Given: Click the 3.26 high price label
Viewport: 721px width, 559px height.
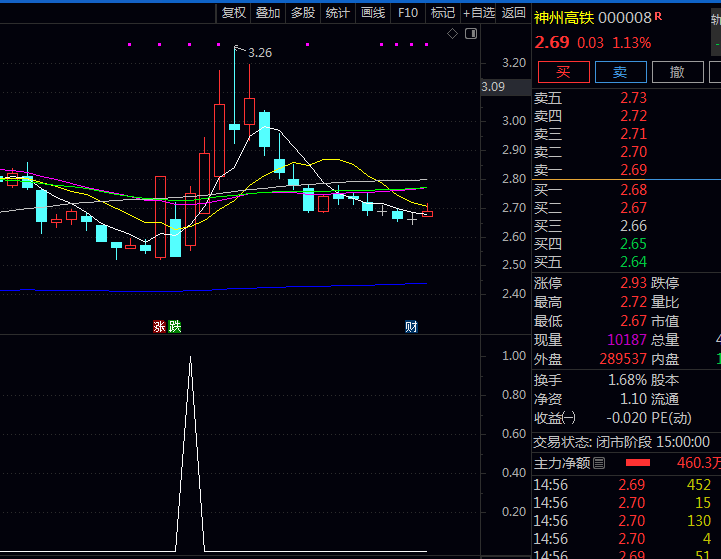Looking at the screenshot, I should (x=260, y=53).
